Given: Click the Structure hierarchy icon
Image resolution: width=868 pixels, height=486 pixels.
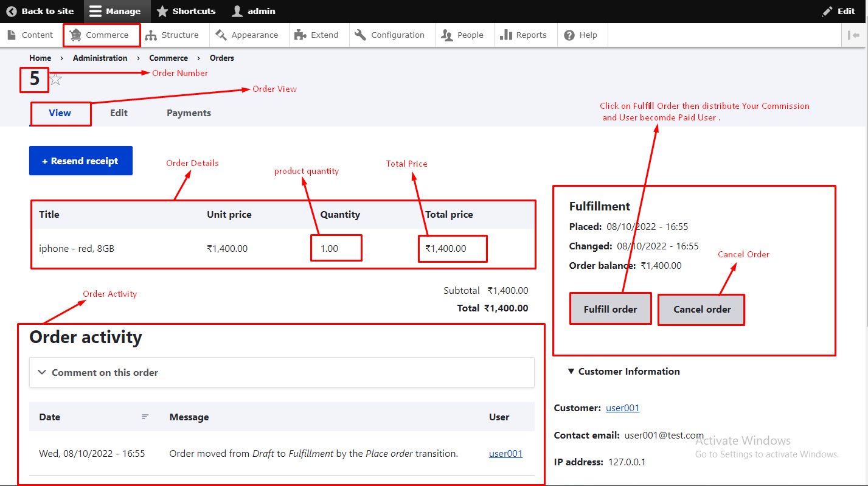Looking at the screenshot, I should click(151, 35).
